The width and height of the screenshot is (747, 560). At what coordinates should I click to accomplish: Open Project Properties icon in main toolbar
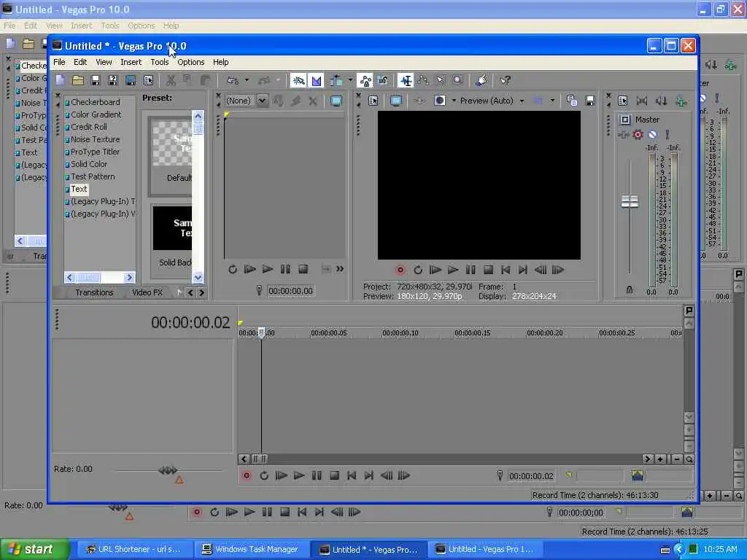pyautogui.click(x=148, y=80)
